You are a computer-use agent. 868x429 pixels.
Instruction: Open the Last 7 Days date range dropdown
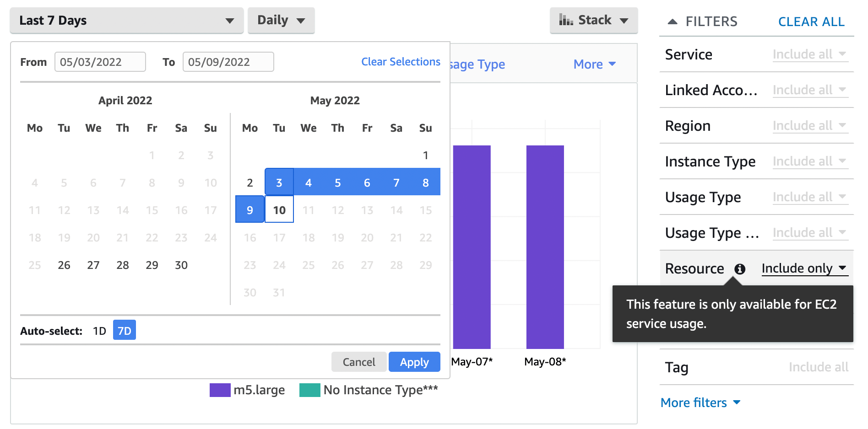click(x=126, y=20)
